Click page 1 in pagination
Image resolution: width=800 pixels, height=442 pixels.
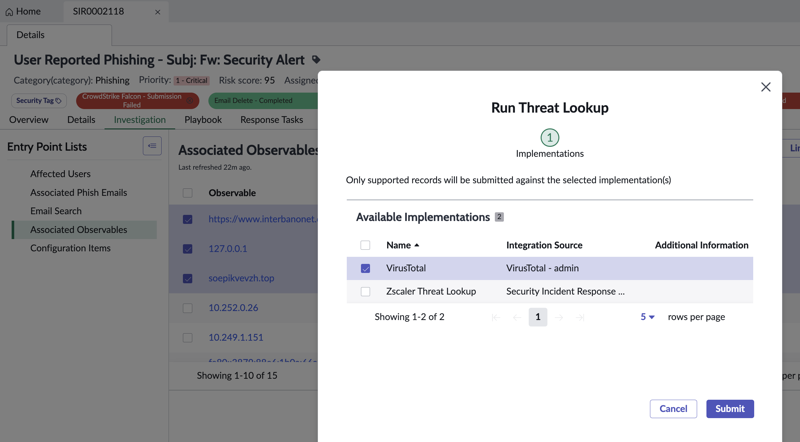(538, 317)
